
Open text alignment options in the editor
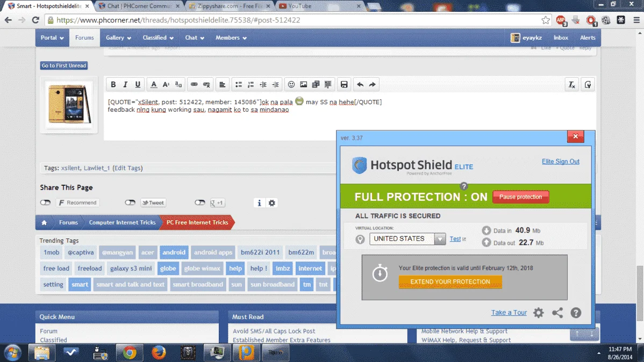(222, 84)
